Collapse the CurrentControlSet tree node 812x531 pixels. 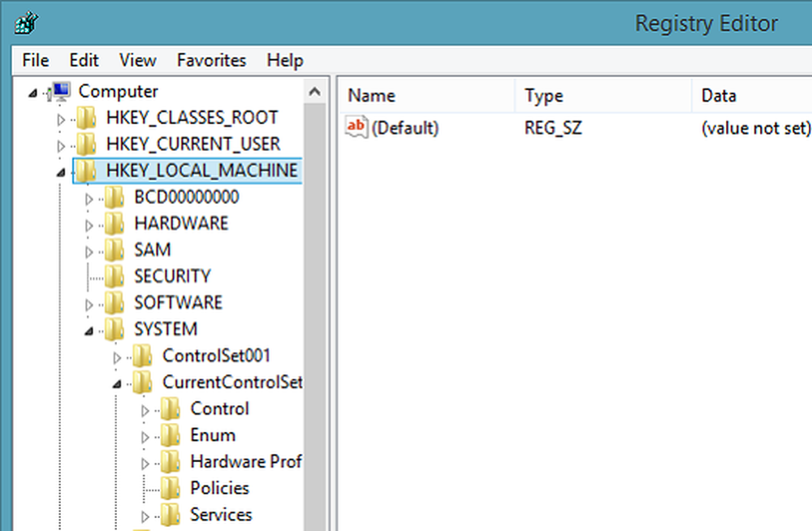(x=117, y=383)
